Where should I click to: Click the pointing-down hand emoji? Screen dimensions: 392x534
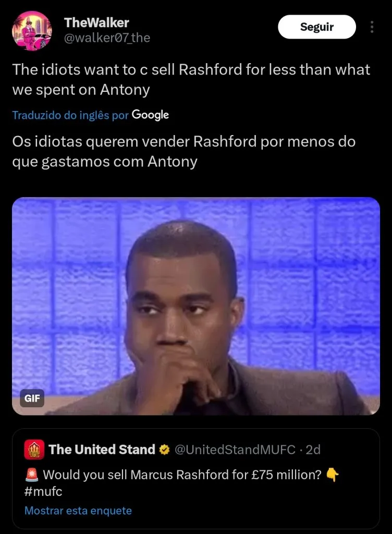(x=333, y=475)
